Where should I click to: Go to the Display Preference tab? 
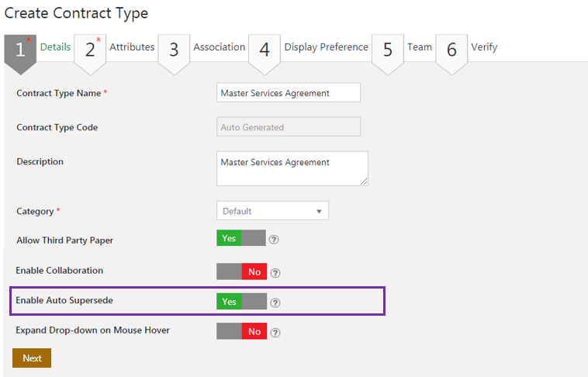coord(326,47)
